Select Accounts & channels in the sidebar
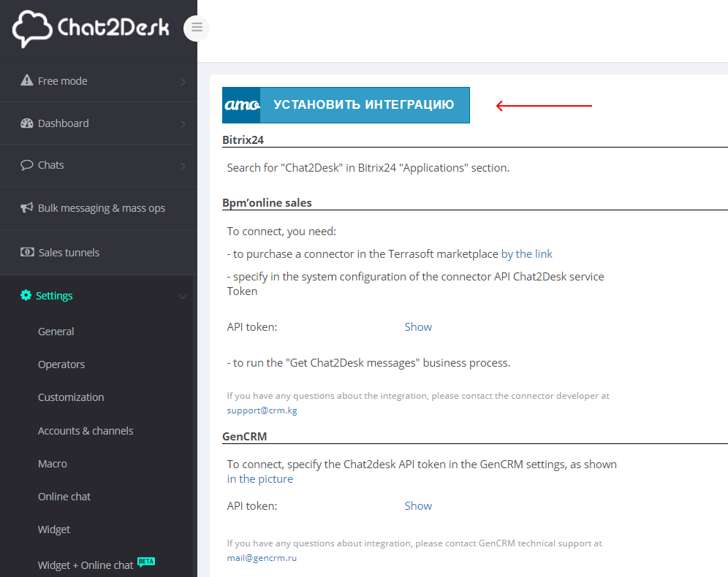728x577 pixels. (x=86, y=430)
